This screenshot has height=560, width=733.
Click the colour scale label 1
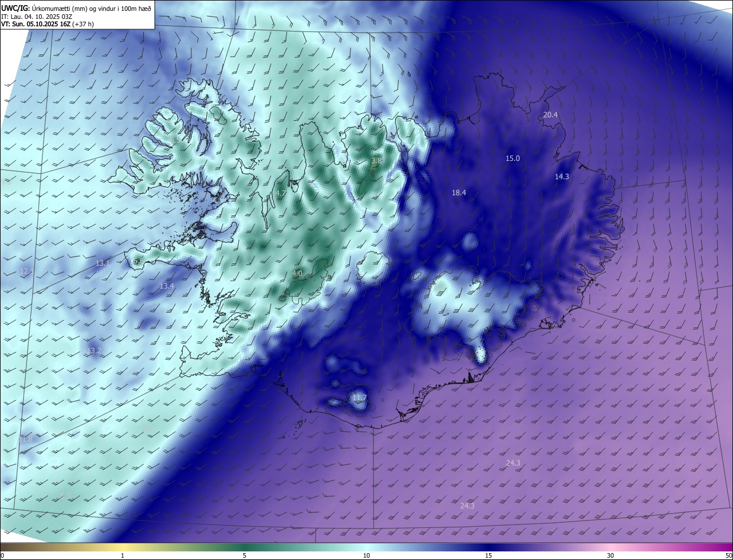[123, 555]
